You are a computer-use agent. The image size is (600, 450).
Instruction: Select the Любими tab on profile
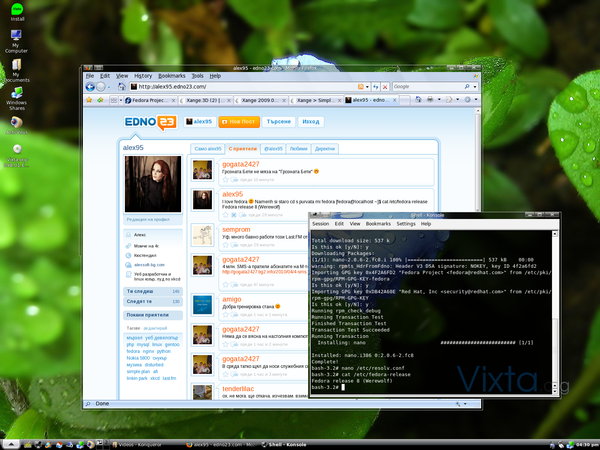pos(298,149)
